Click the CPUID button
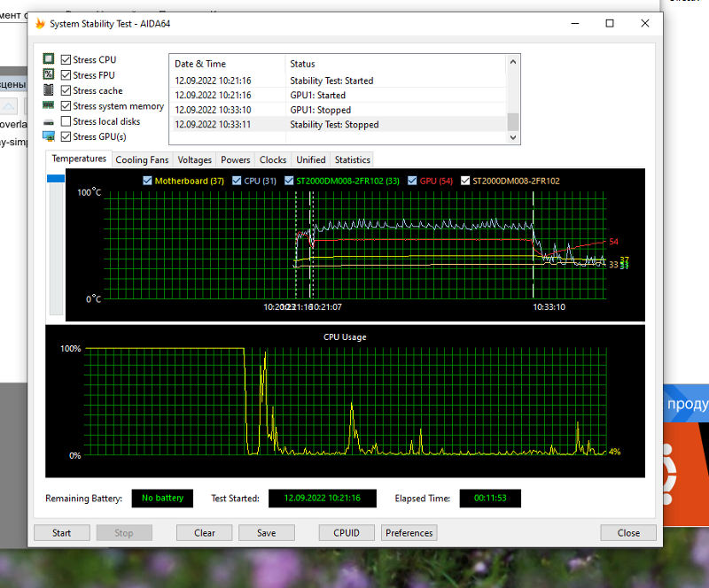Screen dimensions: 709x588 [x=347, y=533]
